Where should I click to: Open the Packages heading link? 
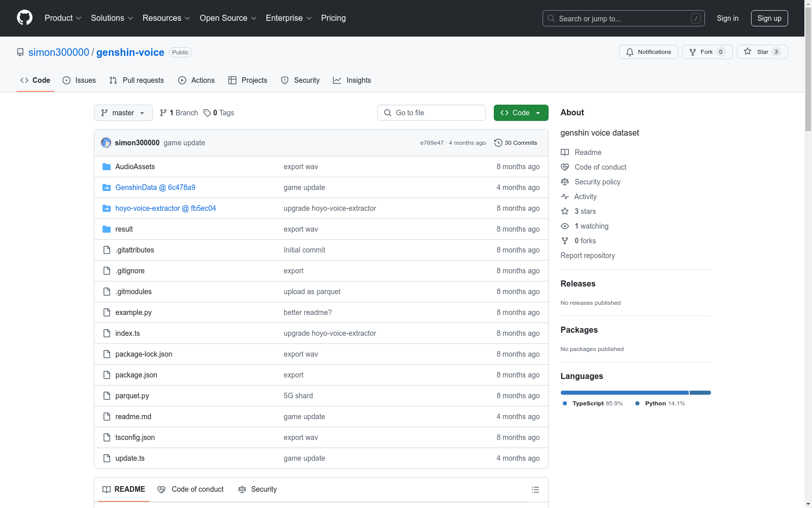pos(579,330)
